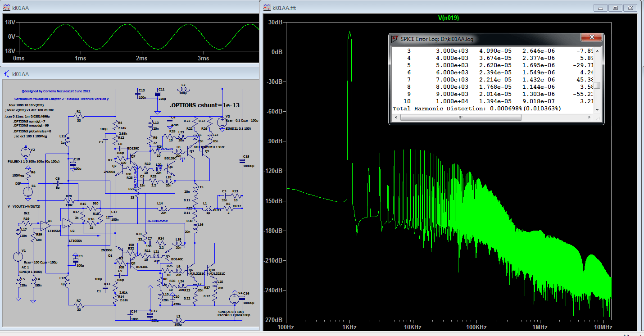
Task: Click the U2 LT1056A op-amp symbol
Action: click(68, 222)
